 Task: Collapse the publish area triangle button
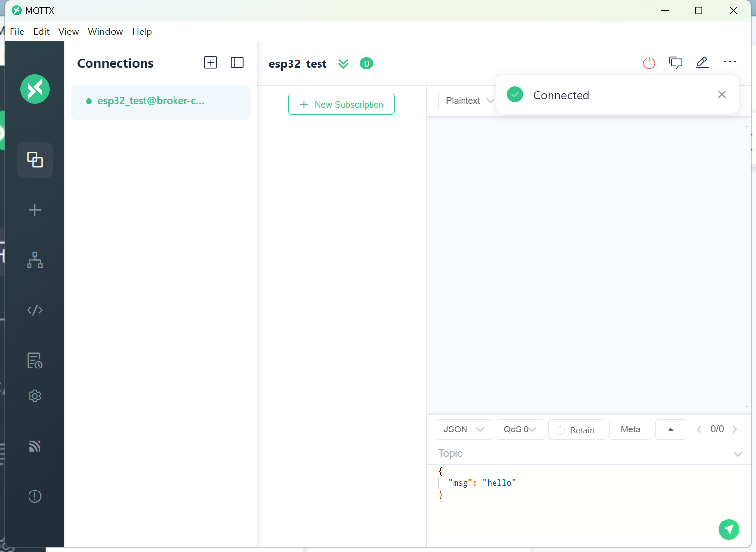pyautogui.click(x=671, y=429)
